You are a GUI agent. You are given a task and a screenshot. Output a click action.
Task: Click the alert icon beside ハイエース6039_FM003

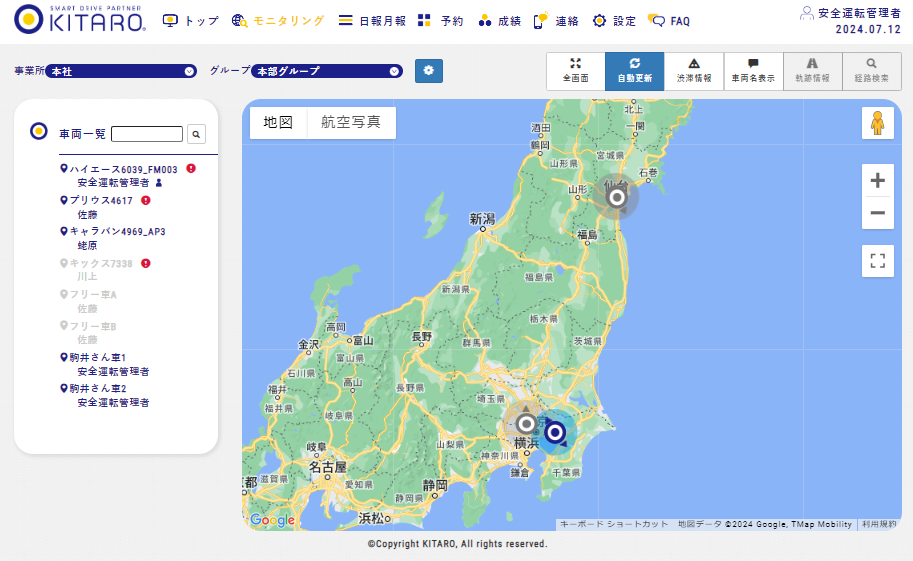pos(191,168)
